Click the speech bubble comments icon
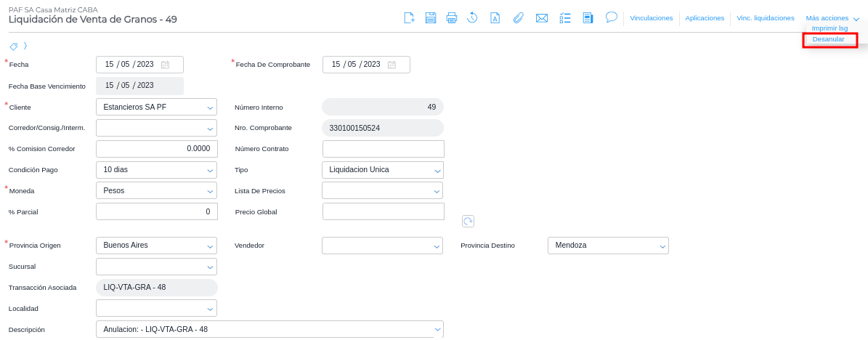868x340 pixels. (x=612, y=17)
